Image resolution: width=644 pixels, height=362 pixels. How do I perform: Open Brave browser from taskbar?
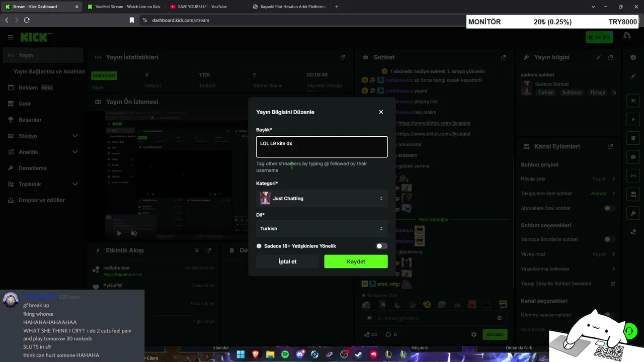click(x=256, y=354)
